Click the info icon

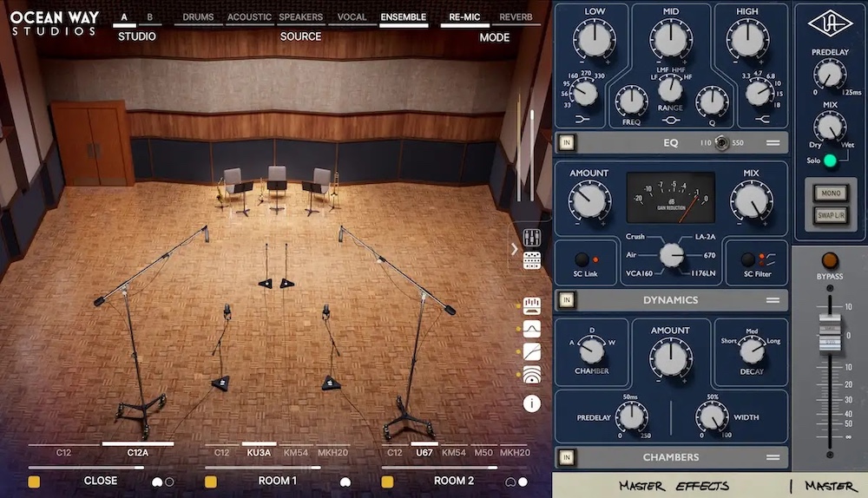point(532,403)
